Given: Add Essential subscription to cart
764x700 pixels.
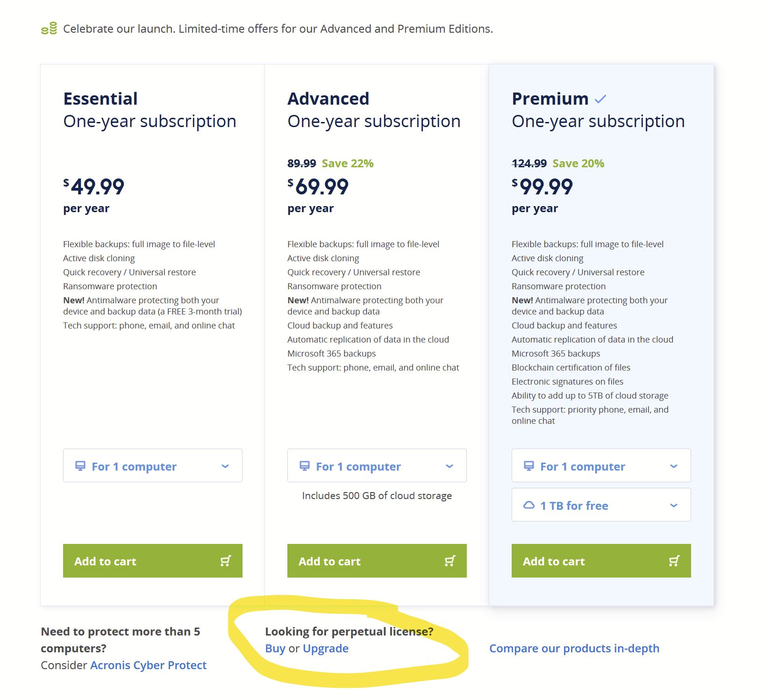Looking at the screenshot, I should [152, 561].
